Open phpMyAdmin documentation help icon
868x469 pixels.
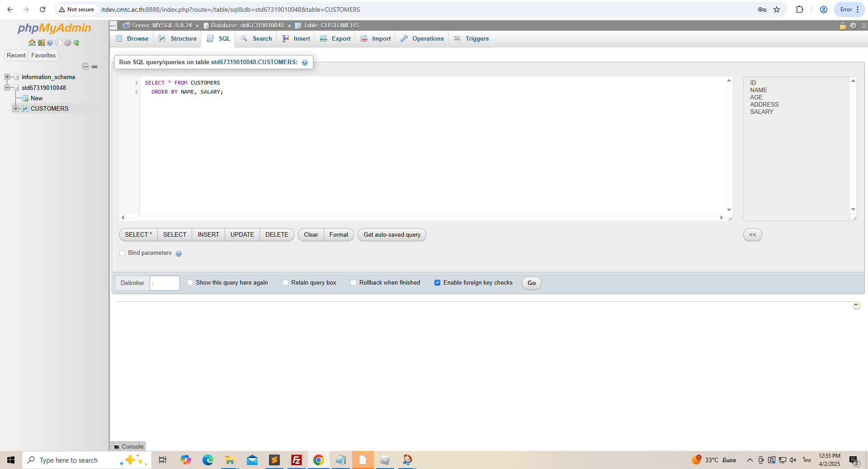coord(50,42)
